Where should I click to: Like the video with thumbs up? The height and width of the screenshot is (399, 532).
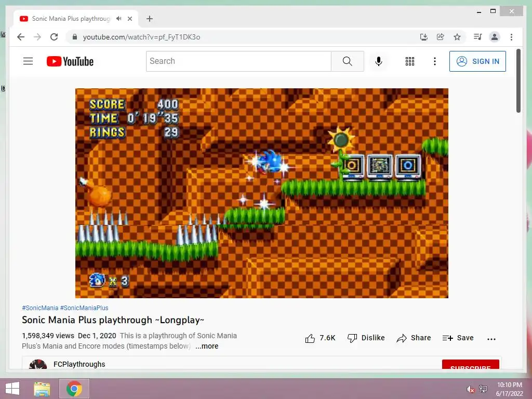[320, 338]
